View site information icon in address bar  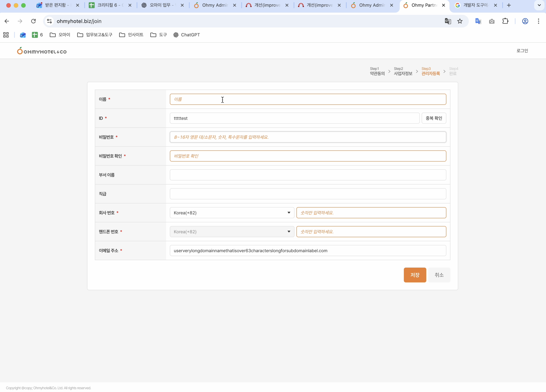click(49, 21)
